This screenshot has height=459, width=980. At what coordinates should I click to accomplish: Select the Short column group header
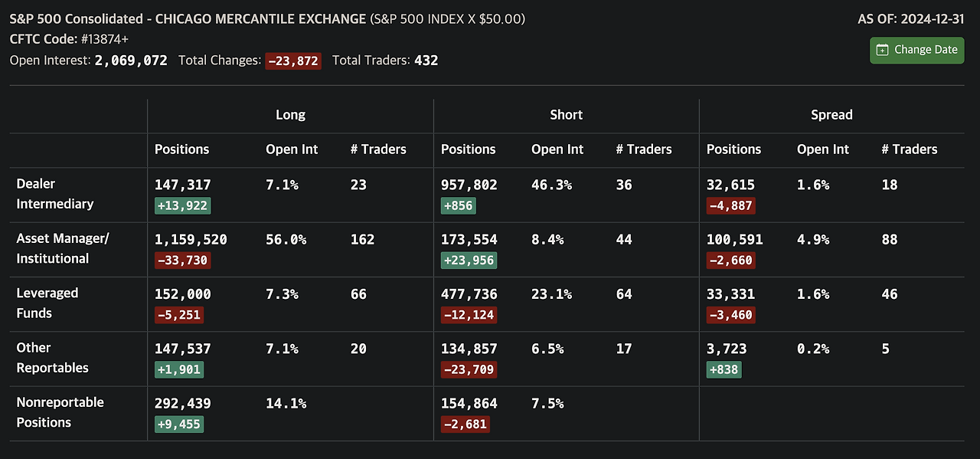tap(566, 115)
